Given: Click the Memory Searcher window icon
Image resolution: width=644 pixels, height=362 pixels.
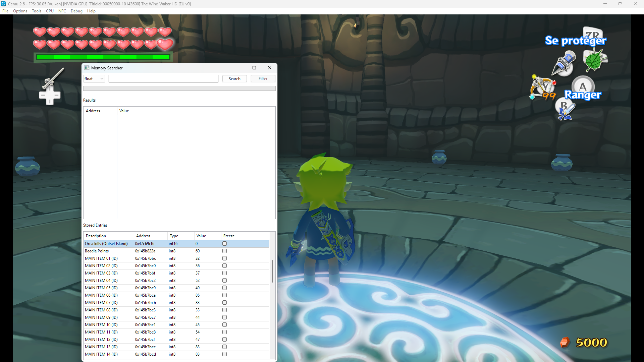Looking at the screenshot, I should [87, 68].
